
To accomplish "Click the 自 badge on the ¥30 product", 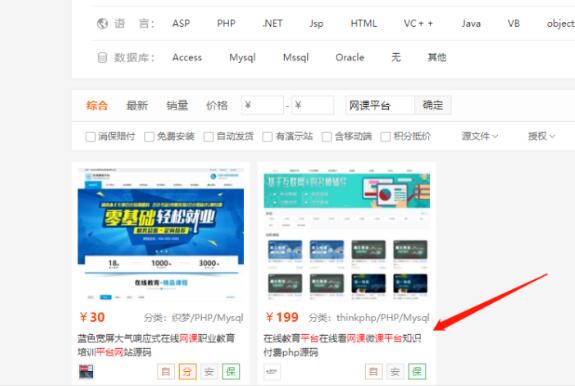I will pyautogui.click(x=166, y=372).
